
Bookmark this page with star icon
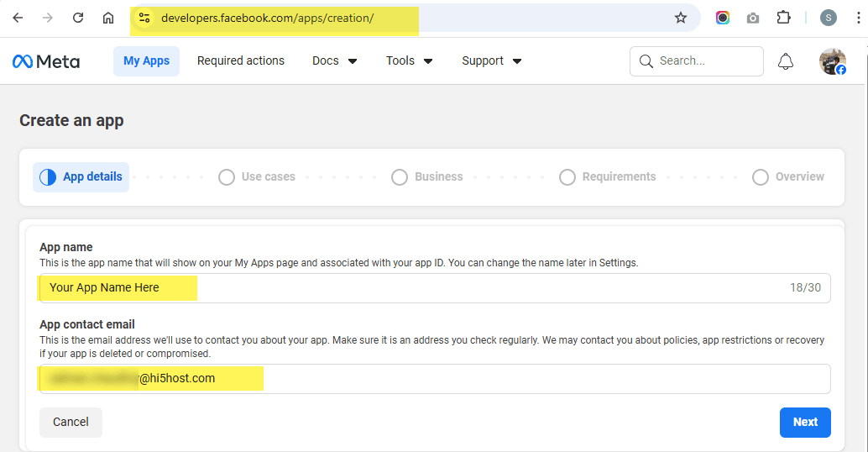(681, 18)
